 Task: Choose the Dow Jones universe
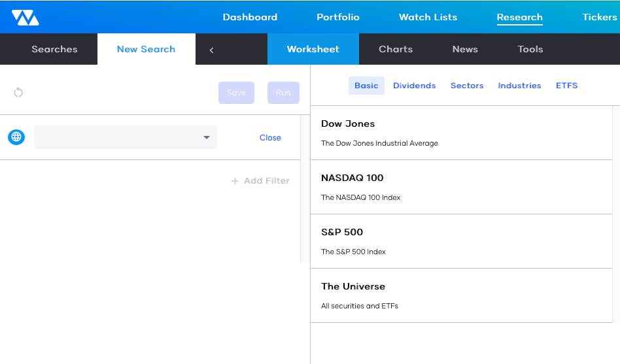462,133
